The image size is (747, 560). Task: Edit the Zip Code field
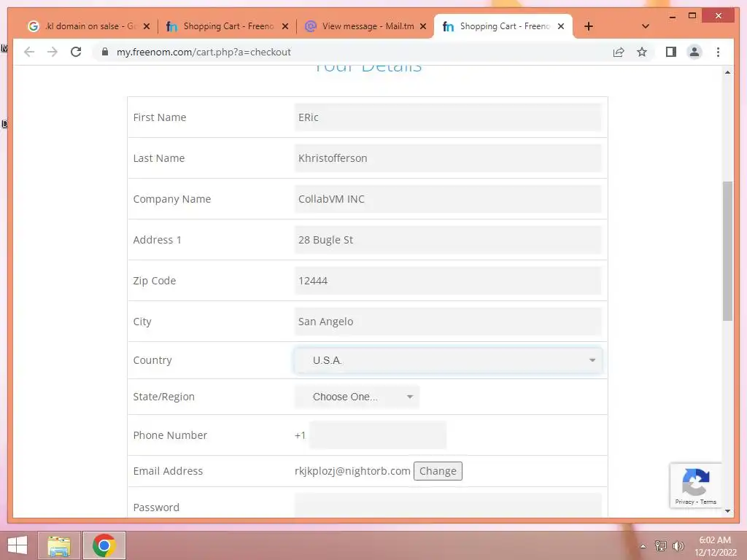click(x=448, y=281)
